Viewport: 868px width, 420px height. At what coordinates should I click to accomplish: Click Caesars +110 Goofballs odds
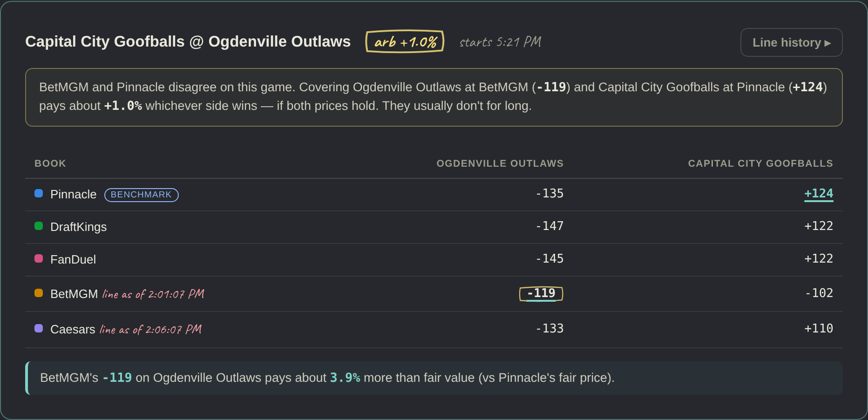(x=819, y=329)
